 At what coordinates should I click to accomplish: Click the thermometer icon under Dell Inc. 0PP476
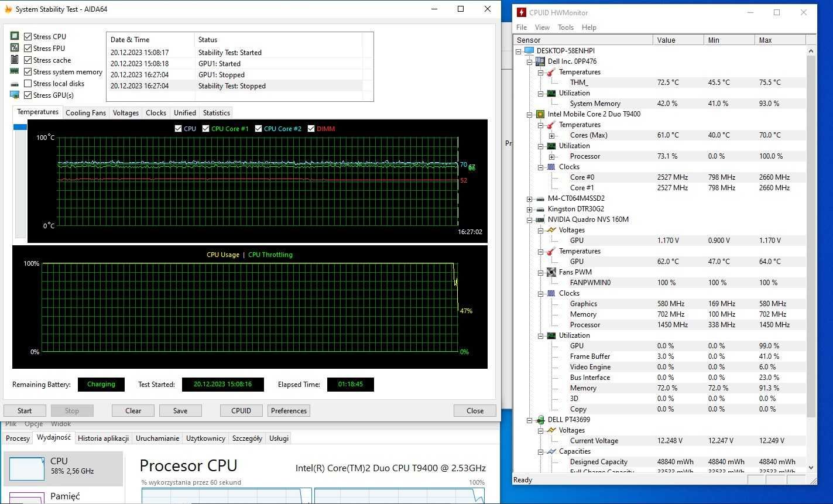tap(551, 72)
